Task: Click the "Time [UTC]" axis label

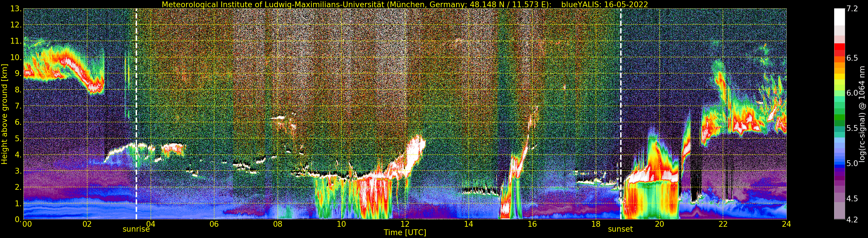Action: (x=405, y=232)
